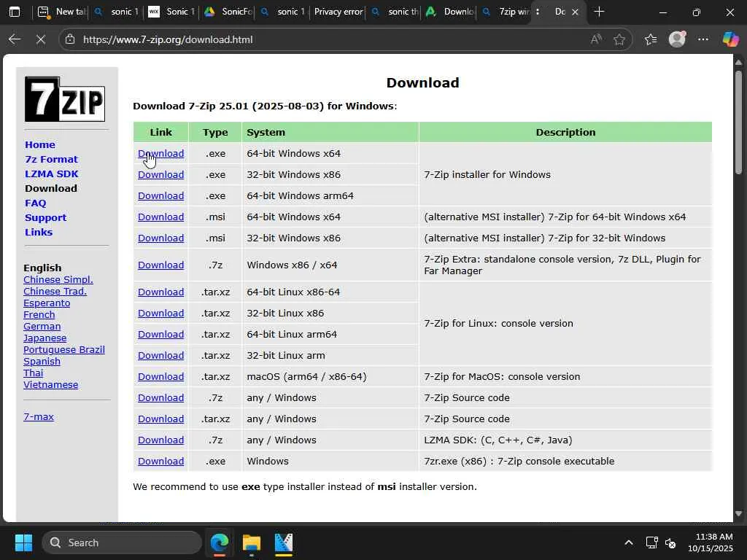The height and width of the screenshot is (560, 747).
Task: Switch to the Wix Sonic 1 tab
Action: point(171,12)
